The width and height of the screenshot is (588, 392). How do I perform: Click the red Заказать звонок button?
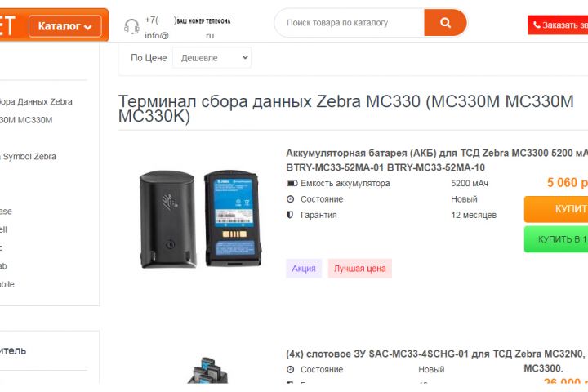(x=558, y=24)
